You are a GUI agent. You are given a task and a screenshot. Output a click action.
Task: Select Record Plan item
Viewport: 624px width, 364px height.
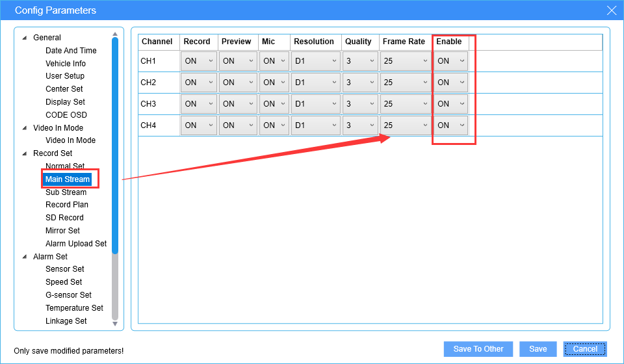click(x=67, y=205)
